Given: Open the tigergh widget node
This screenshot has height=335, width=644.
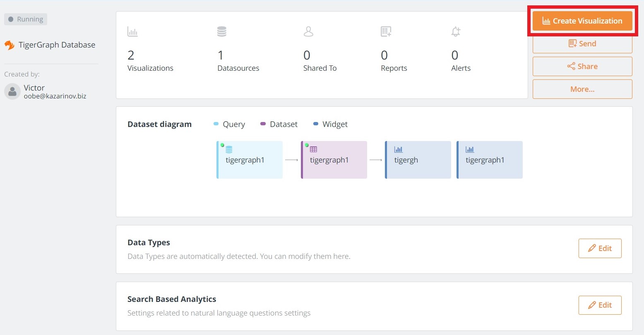Looking at the screenshot, I should click(418, 160).
